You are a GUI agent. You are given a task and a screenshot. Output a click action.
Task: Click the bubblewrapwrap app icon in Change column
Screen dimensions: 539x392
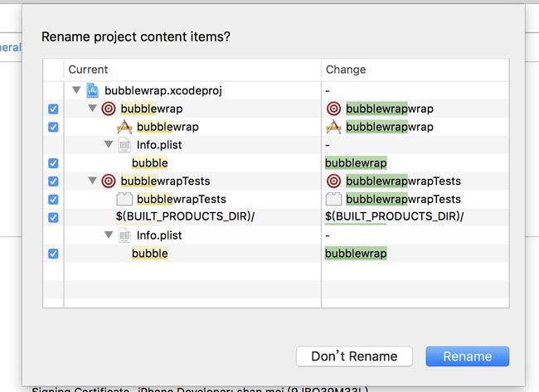tap(333, 127)
